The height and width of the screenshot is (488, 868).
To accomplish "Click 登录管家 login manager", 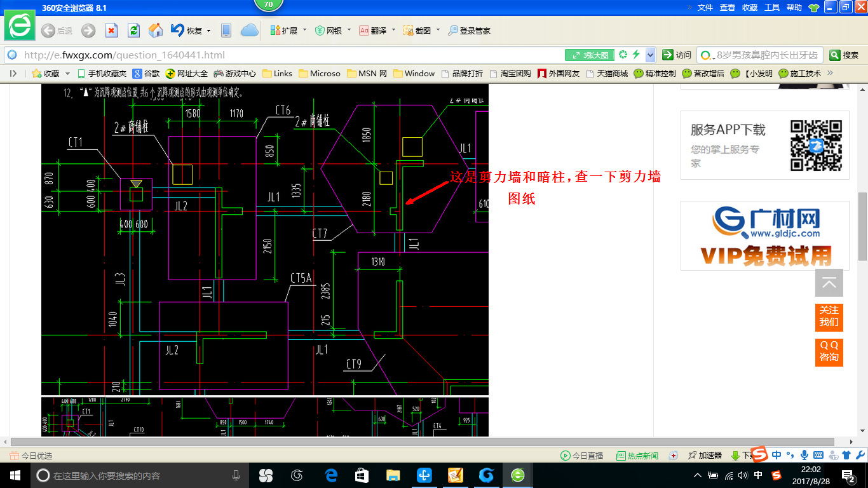I will tap(470, 30).
